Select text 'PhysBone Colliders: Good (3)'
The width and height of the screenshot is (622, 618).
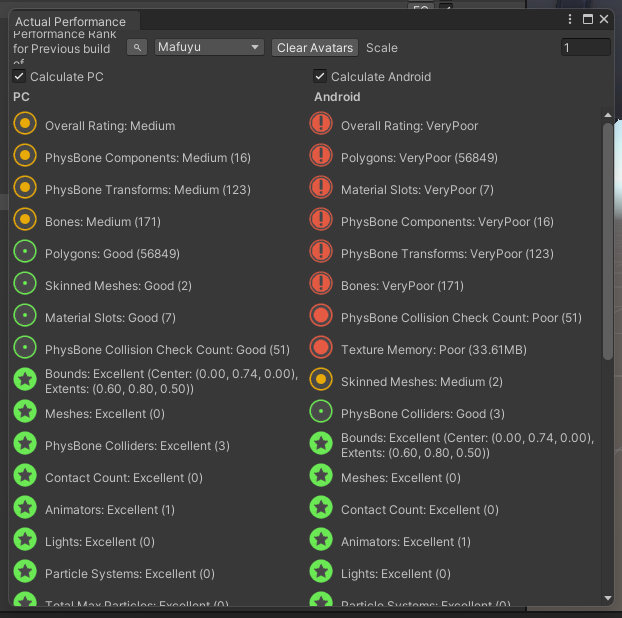tap(423, 414)
